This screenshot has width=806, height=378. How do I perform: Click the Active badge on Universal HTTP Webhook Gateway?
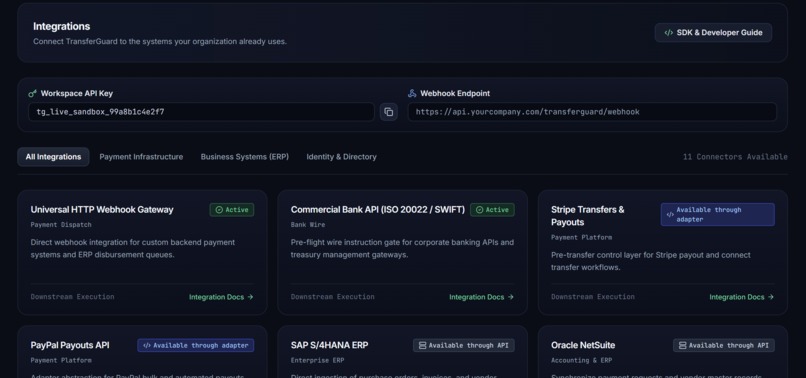coord(232,210)
